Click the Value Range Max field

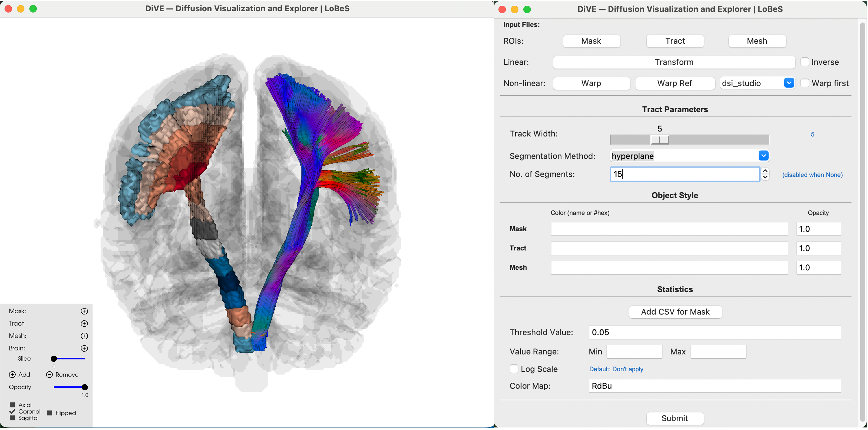[x=718, y=352]
